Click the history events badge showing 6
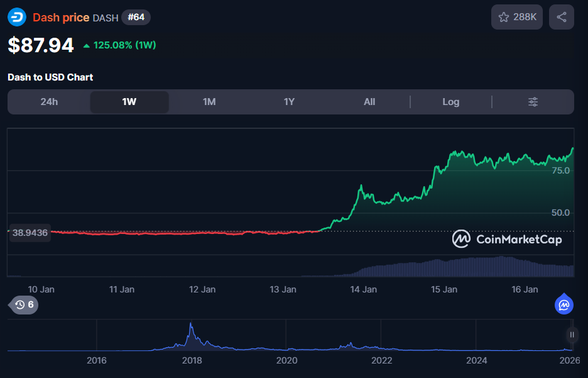This screenshot has height=378, width=588. (23, 304)
